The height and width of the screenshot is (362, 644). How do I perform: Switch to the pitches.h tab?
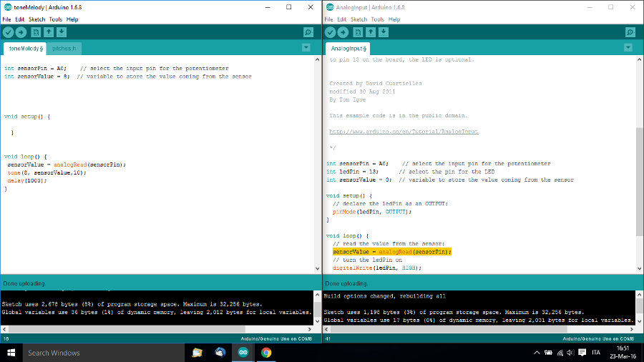pyautogui.click(x=64, y=49)
